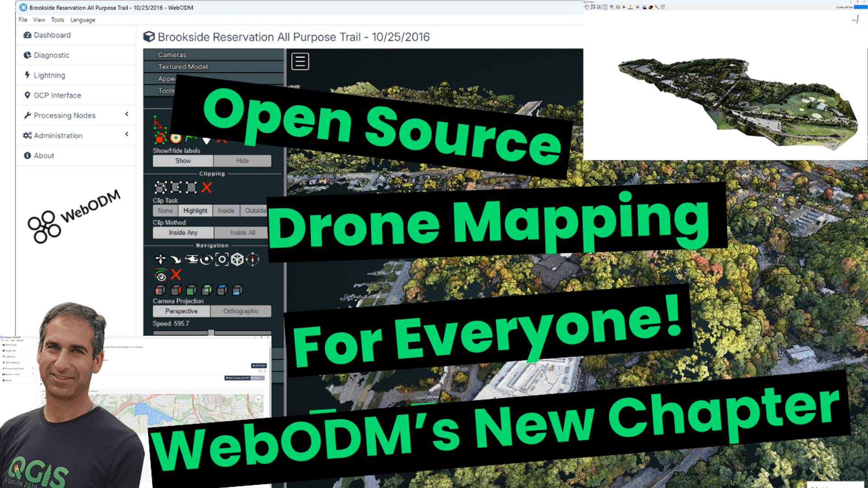Switch to helicopter controls
The image size is (868, 488).
[x=191, y=259]
